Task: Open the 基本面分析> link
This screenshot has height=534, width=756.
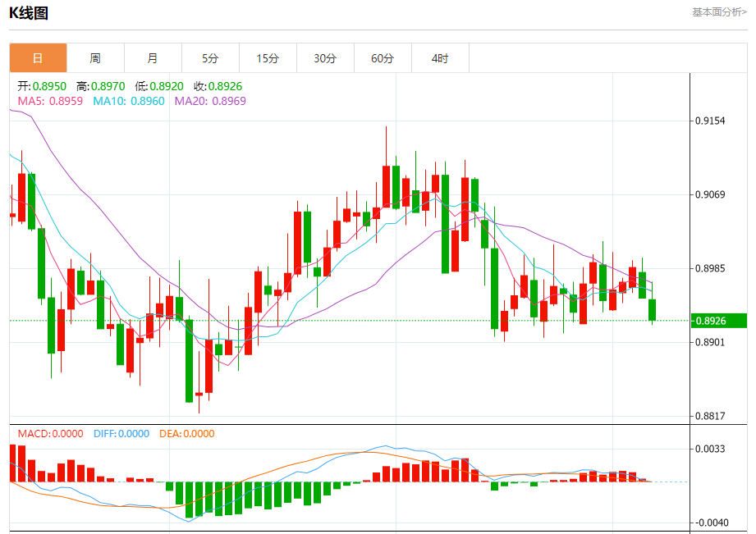Action: tap(719, 12)
